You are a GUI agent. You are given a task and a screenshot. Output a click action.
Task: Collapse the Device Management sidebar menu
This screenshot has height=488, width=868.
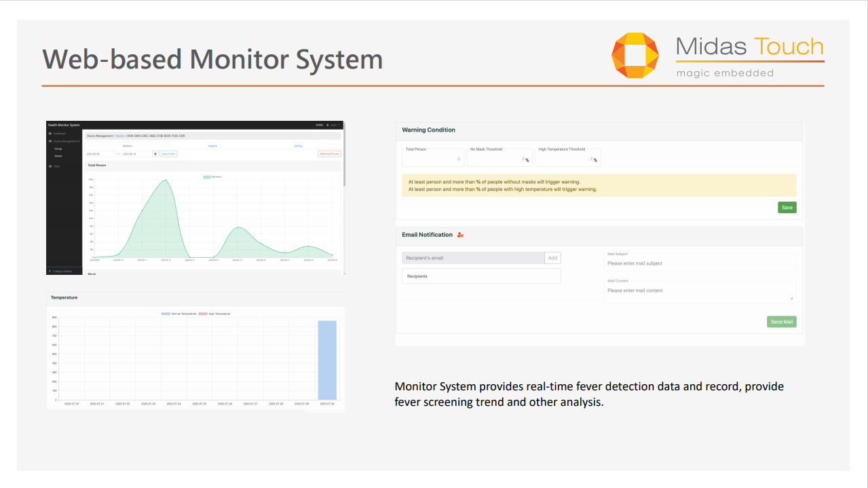coord(78,141)
